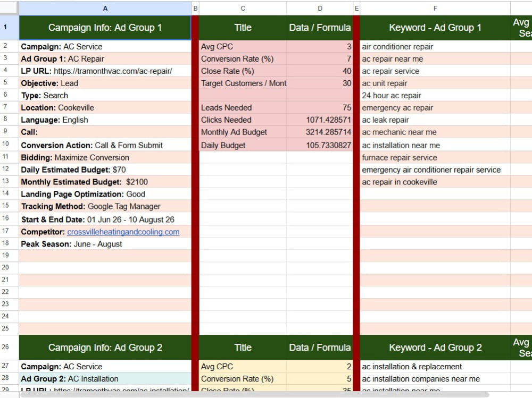Select column D header
This screenshot has height=398, width=532.
320,9
